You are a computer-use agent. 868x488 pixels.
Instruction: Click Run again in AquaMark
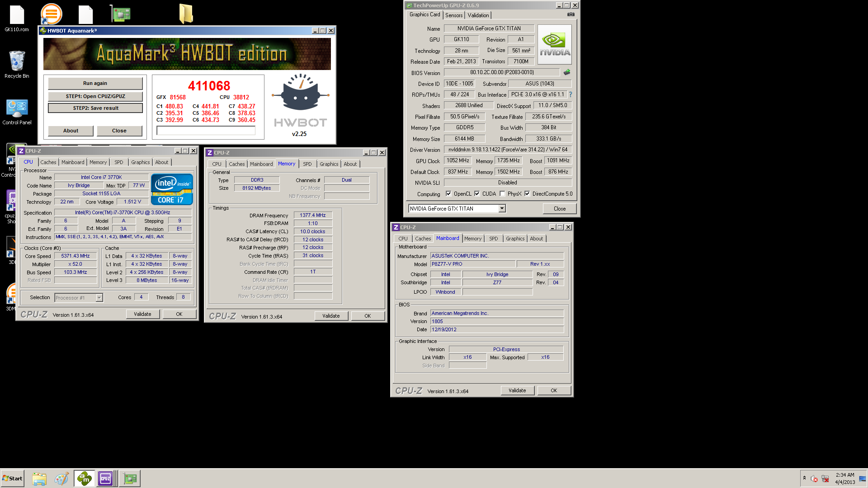tap(95, 83)
